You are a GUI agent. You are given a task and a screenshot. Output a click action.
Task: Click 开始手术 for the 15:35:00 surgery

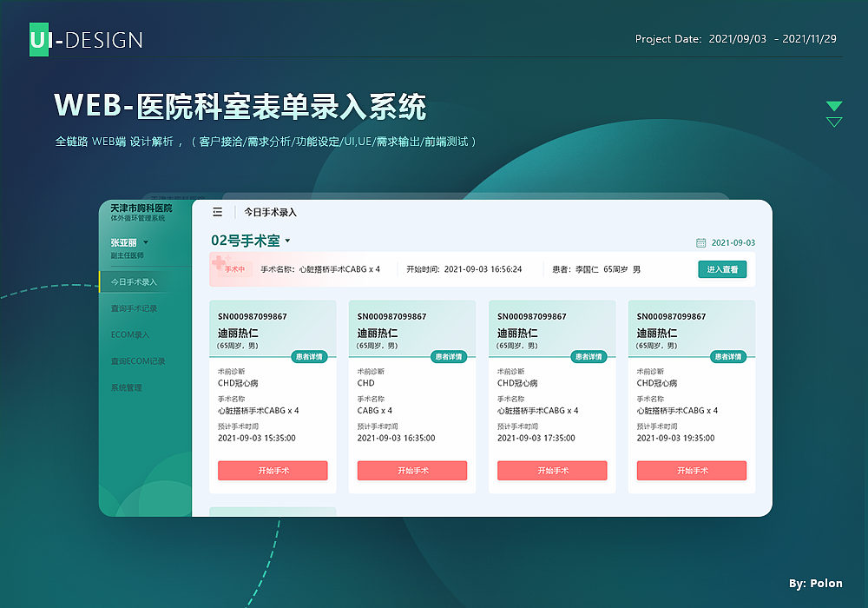pos(273,470)
